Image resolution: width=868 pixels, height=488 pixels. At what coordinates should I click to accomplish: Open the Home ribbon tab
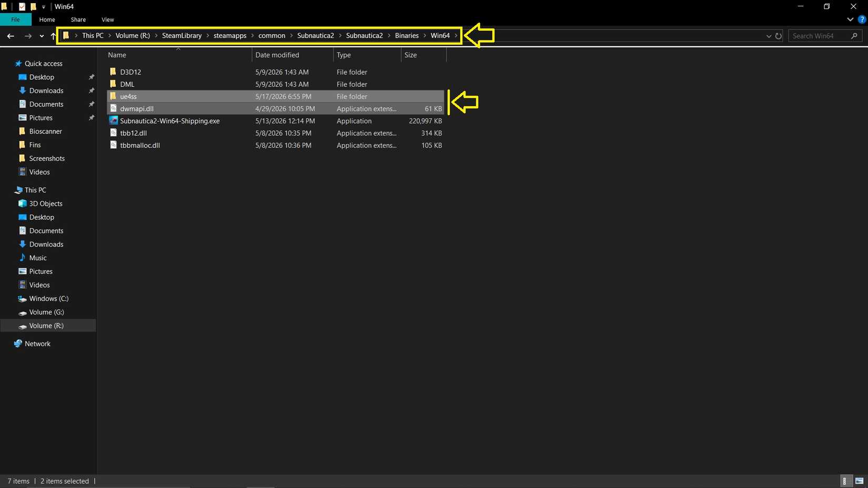[x=47, y=19]
